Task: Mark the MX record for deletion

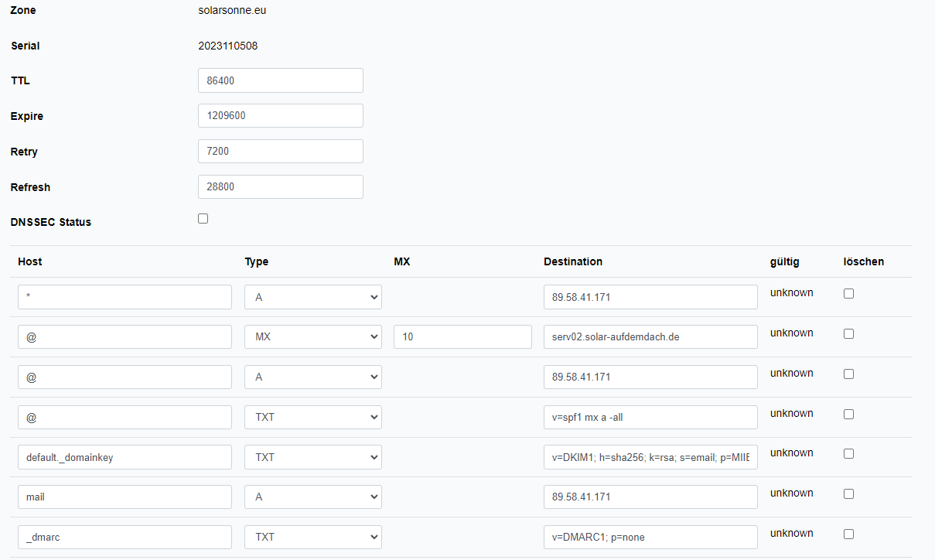Action: pyautogui.click(x=848, y=334)
